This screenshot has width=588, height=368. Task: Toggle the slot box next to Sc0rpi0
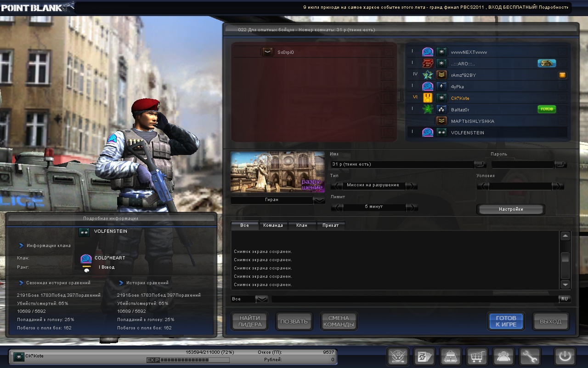click(x=389, y=52)
